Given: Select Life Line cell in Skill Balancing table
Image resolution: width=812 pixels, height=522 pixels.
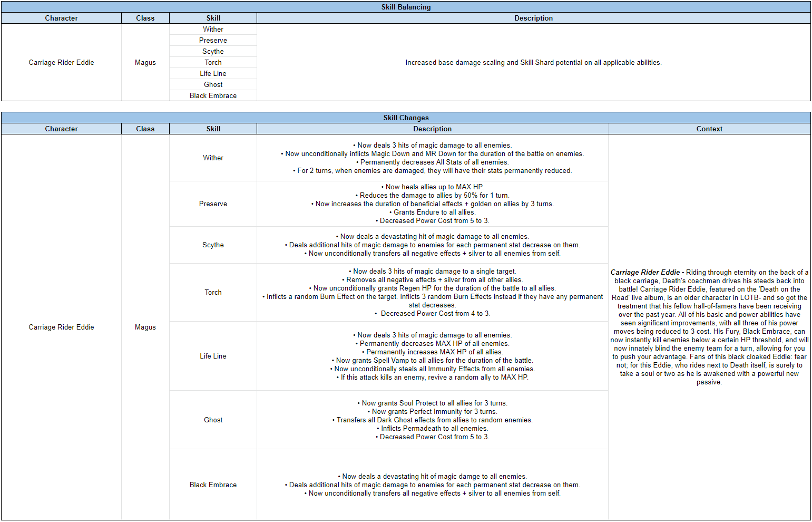Looking at the screenshot, I should [213, 73].
